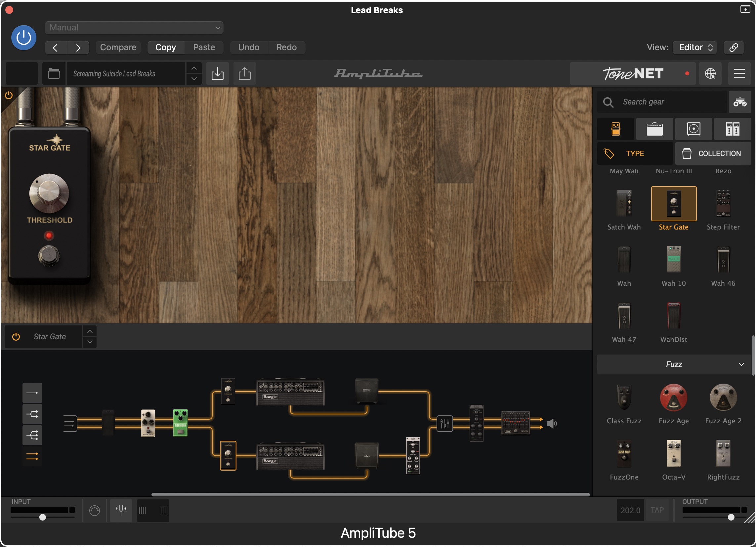
Task: Select the upper Boogie amp in chain
Action: (290, 392)
